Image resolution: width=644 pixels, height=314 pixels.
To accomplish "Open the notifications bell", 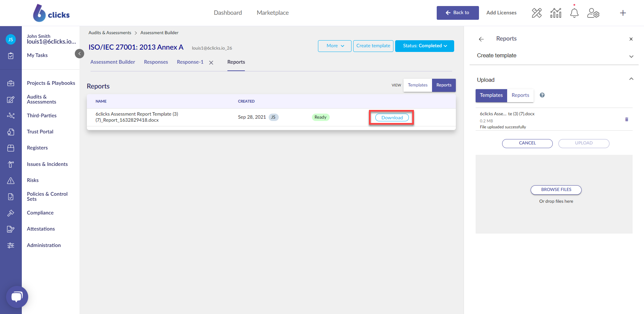I will pos(574,13).
